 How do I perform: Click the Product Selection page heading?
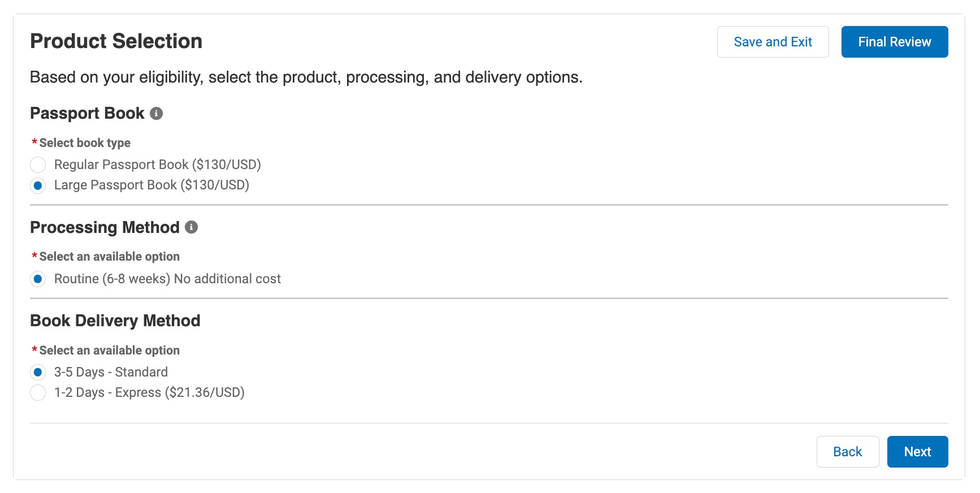pyautogui.click(x=116, y=41)
